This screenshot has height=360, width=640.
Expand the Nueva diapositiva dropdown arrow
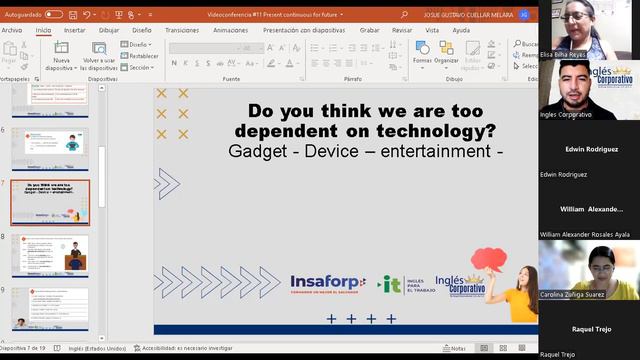[x=76, y=68]
